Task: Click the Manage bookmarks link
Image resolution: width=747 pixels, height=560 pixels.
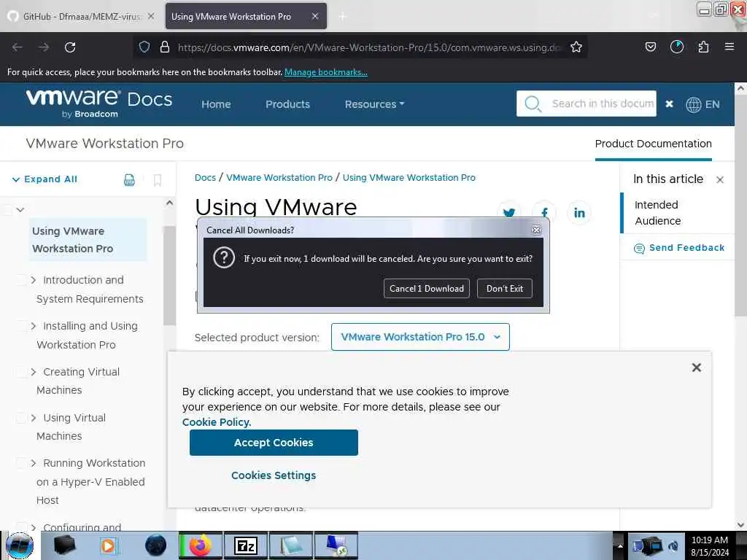Action: coord(326,72)
